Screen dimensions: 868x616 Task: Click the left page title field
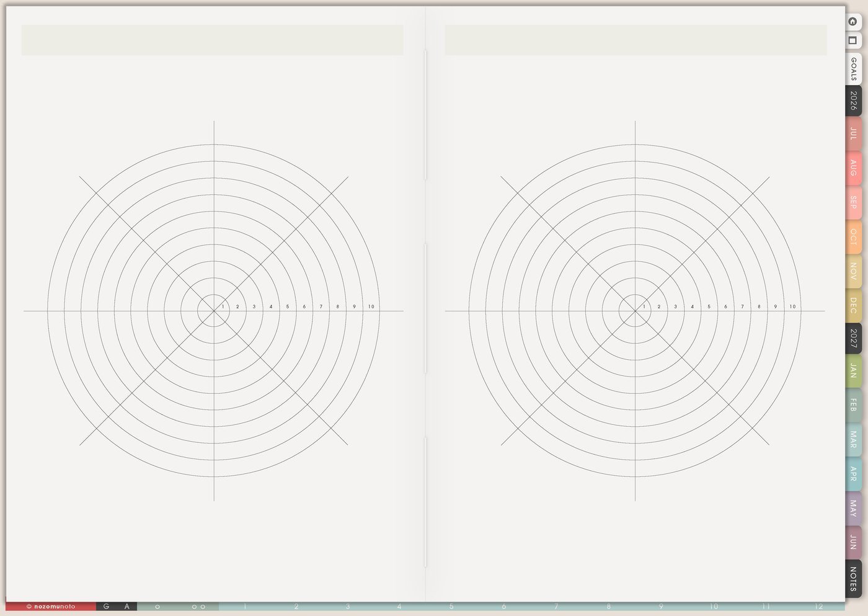[213, 40]
